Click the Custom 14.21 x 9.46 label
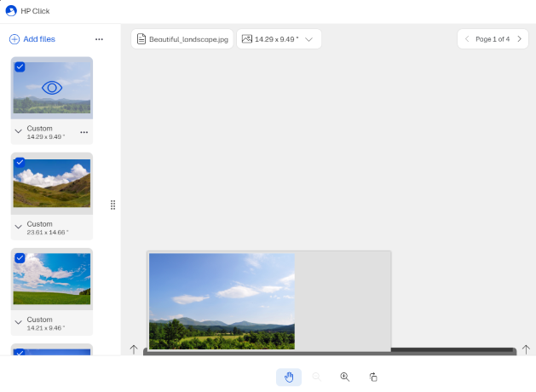The height and width of the screenshot is (392, 536). click(x=46, y=323)
